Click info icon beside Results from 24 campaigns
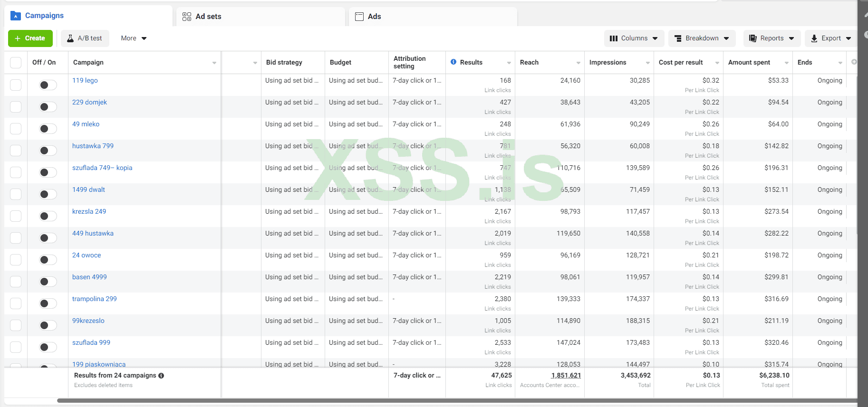This screenshot has width=868, height=407. [161, 376]
